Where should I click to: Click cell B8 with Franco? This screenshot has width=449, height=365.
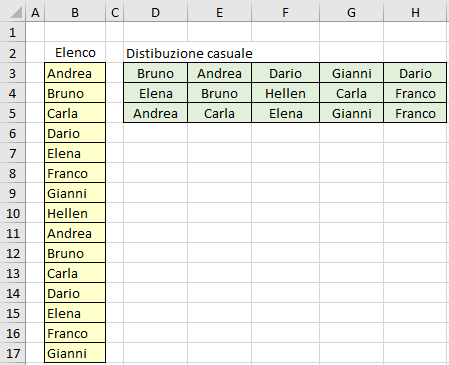pos(75,173)
